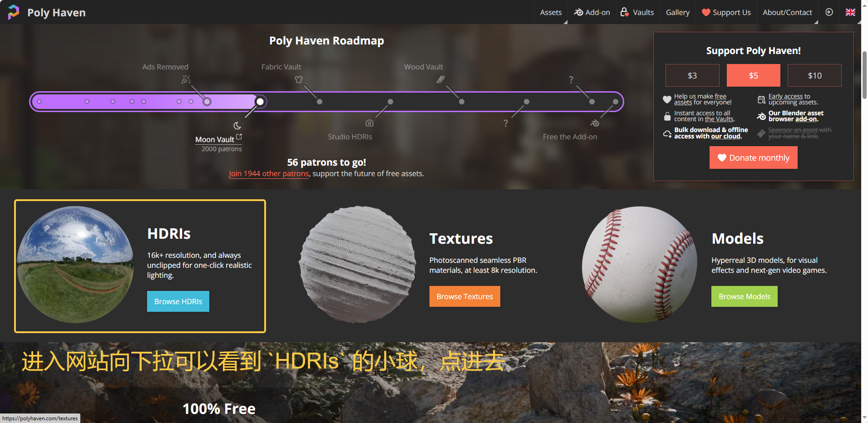Click the current white roadmap milestone marker
The width and height of the screenshot is (868, 423).
(260, 102)
